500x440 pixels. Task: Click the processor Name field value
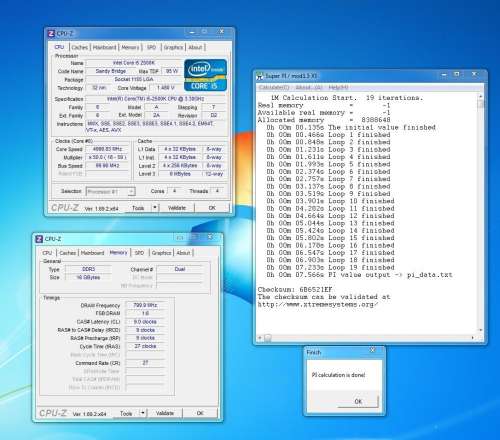pyautogui.click(x=134, y=63)
